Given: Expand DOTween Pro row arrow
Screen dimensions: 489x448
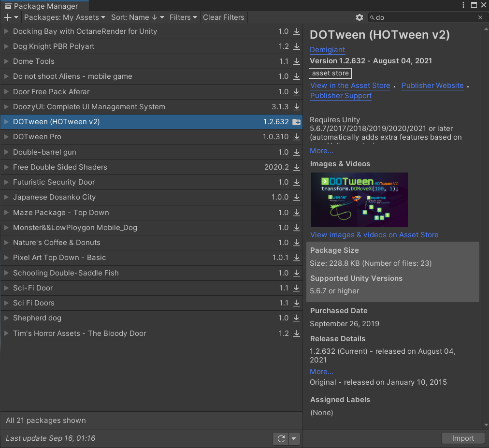Looking at the screenshot, I should click(x=6, y=137).
